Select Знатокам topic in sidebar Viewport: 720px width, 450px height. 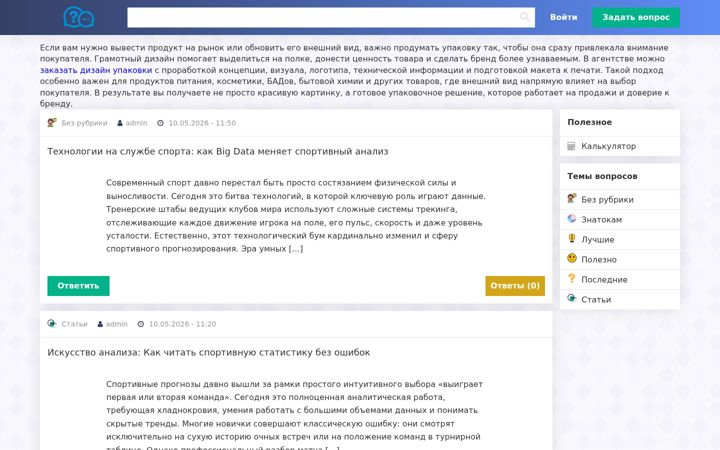point(602,219)
